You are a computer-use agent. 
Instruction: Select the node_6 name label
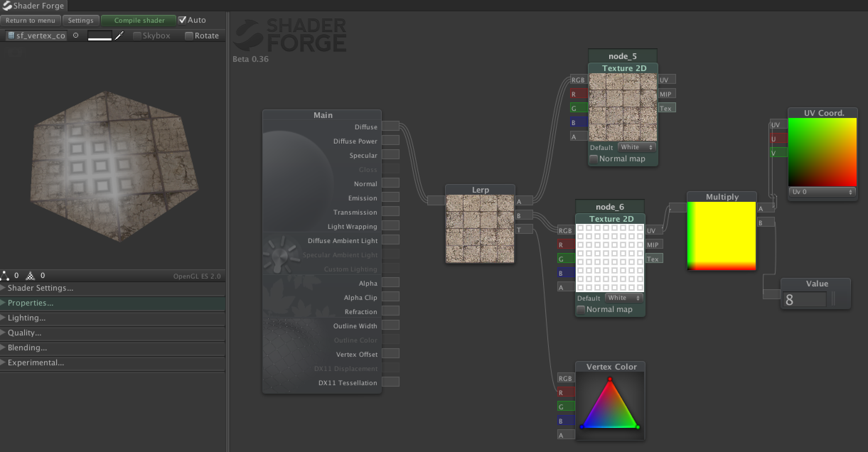pyautogui.click(x=610, y=206)
